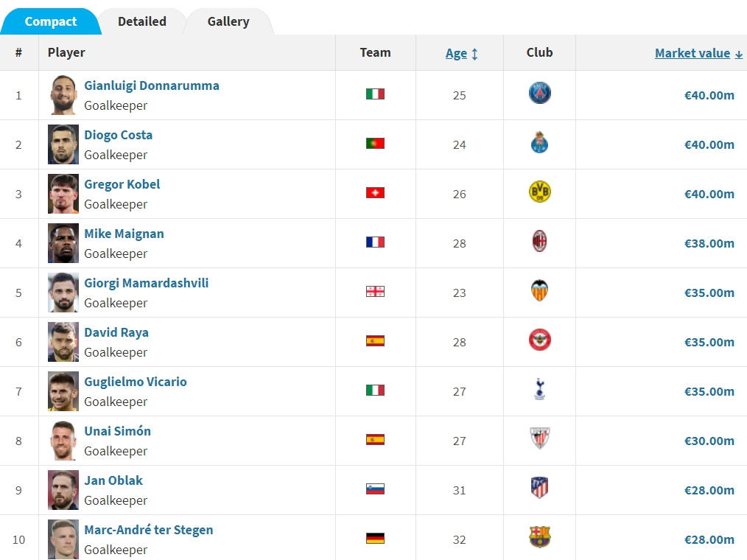Click the Paris Saint-Germain club crest
Image resolution: width=747 pixels, height=560 pixels.
coord(540,94)
